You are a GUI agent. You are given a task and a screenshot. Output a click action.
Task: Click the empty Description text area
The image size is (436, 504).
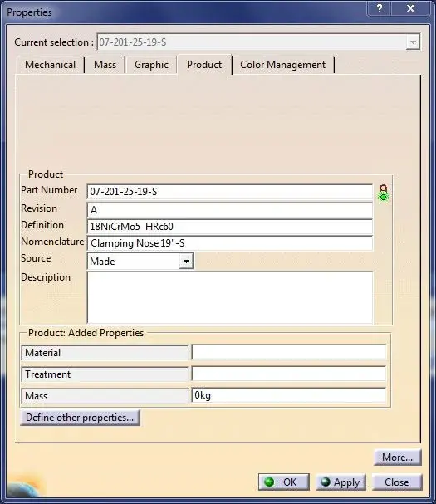click(229, 297)
